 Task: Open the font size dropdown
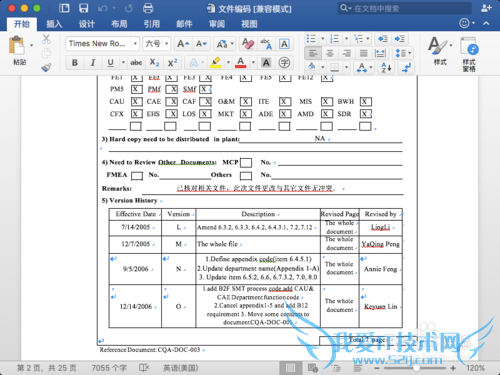pyautogui.click(x=167, y=44)
